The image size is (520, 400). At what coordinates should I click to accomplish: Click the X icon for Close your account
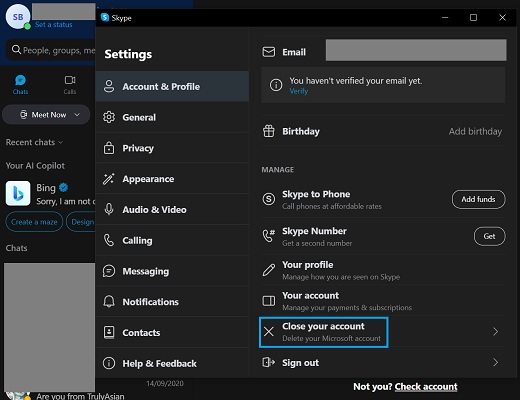pos(269,331)
